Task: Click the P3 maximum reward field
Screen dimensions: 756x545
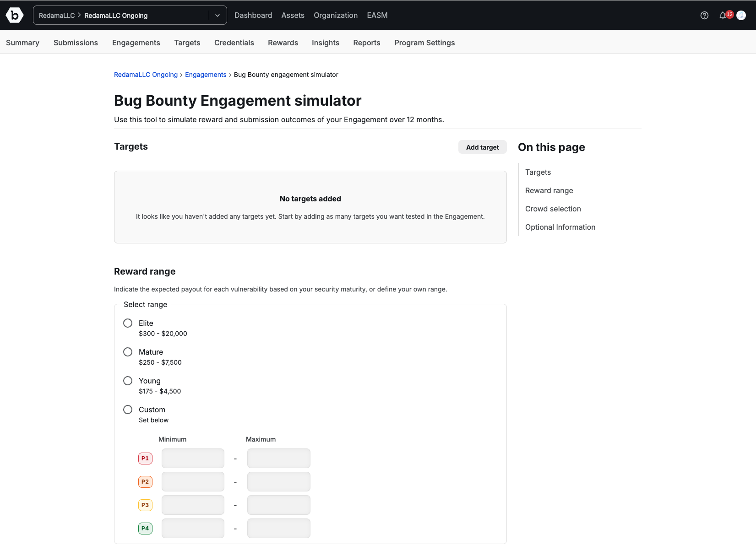Action: [x=279, y=505]
